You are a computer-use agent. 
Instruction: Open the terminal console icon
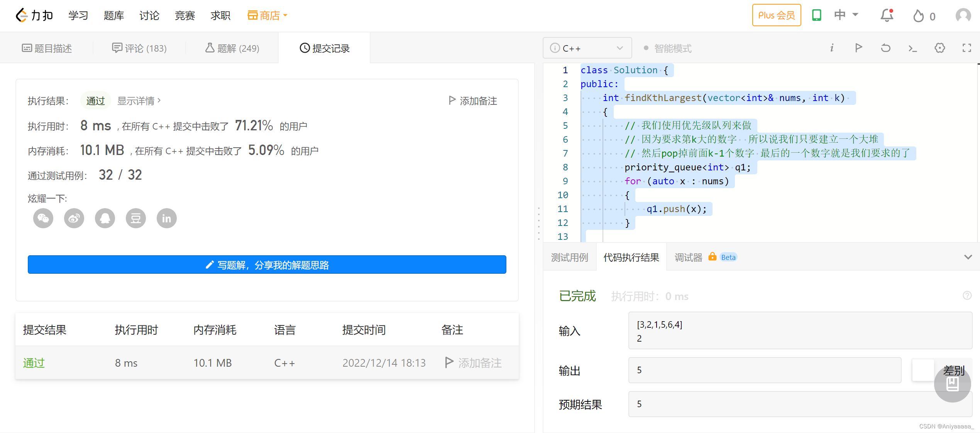(912, 48)
